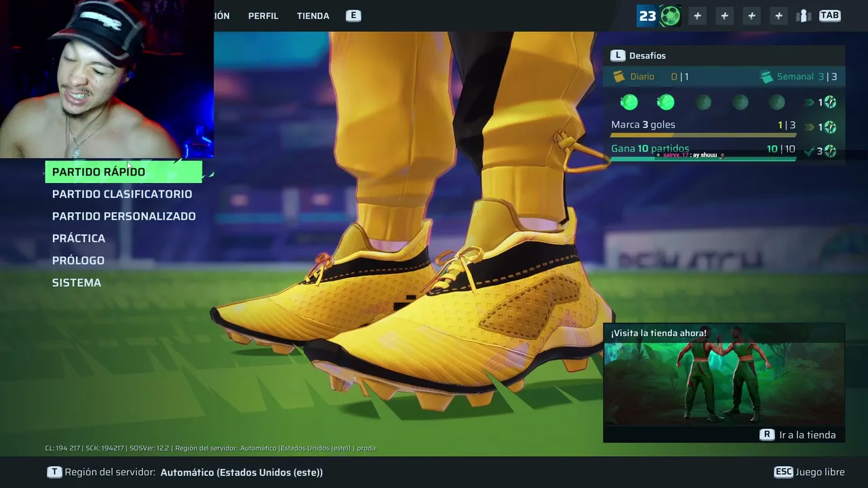Click the TAB key social shortcut
The image size is (868, 488).
point(829,16)
